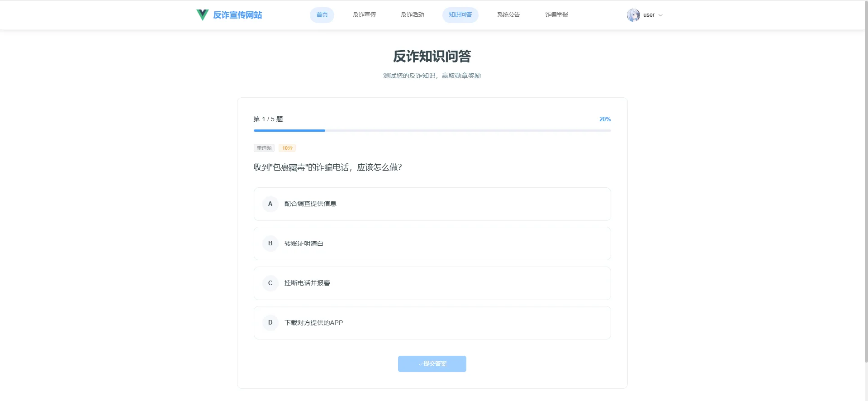Click the 反诈宣传网站 site title
868x401 pixels.
tap(237, 15)
